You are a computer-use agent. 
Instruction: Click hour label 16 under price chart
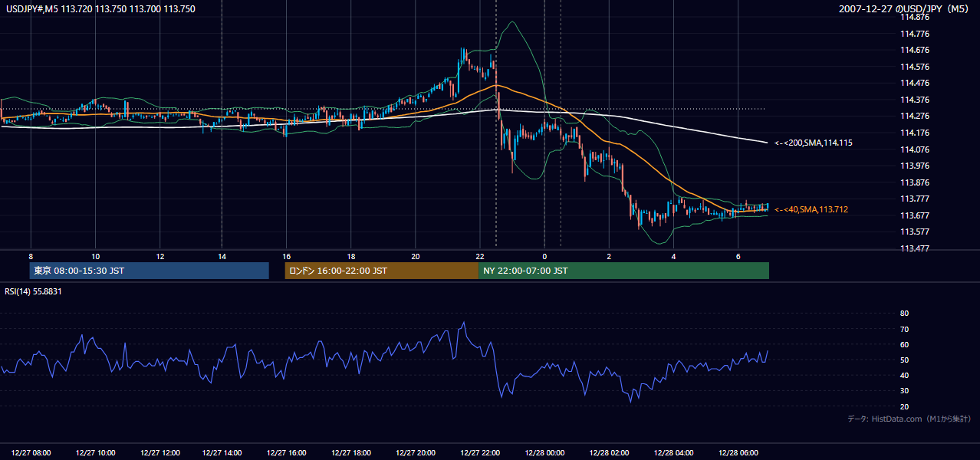(x=286, y=256)
